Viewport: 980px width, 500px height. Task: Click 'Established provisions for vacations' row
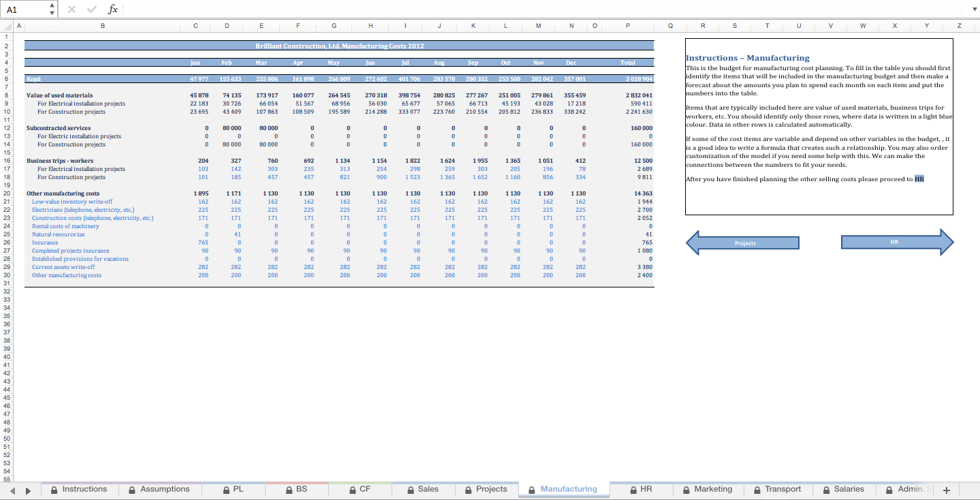pos(80,259)
